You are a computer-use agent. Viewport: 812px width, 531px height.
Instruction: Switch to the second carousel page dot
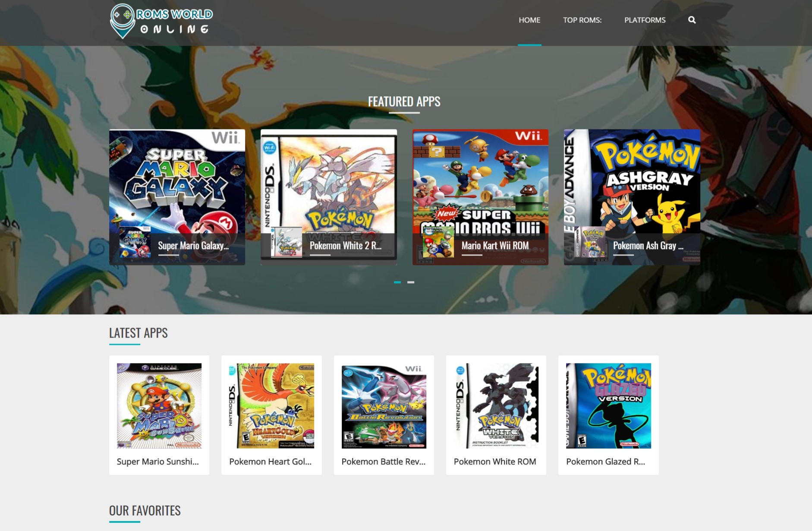(411, 282)
